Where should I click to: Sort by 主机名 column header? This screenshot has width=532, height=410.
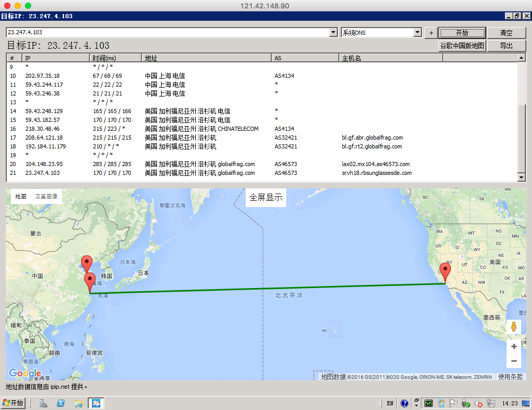[391, 58]
